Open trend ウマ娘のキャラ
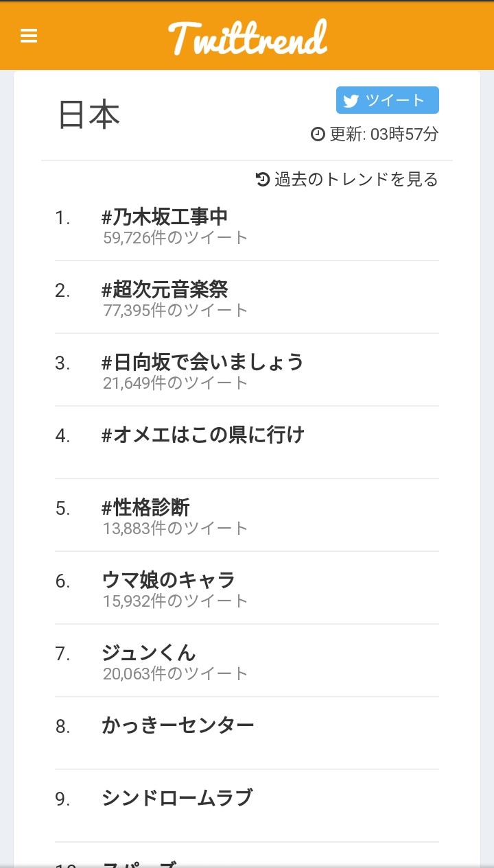This screenshot has width=494, height=868. pos(169,581)
